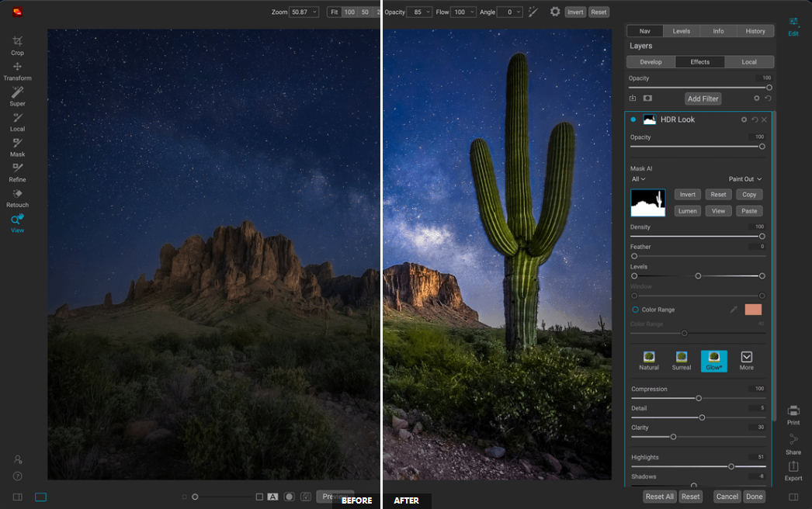Enable the Color Range radio button
This screenshot has height=509, width=812.
click(x=635, y=310)
